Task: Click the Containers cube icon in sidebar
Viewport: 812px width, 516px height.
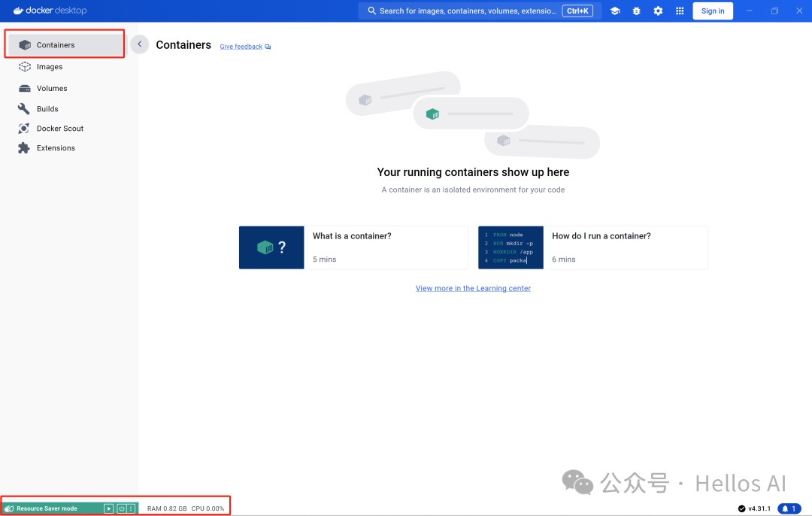Action: (24, 45)
